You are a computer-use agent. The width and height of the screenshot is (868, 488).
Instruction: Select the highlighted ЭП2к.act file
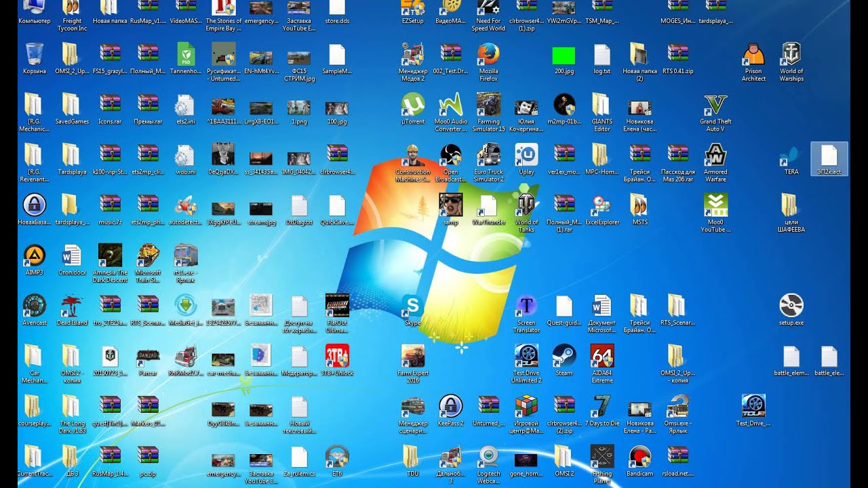pos(829,159)
